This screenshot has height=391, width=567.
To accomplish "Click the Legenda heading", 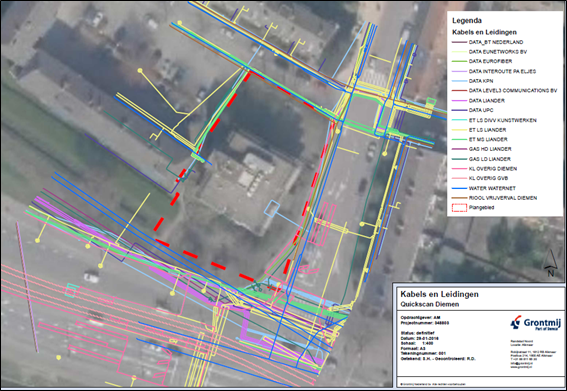I will click(x=467, y=21).
